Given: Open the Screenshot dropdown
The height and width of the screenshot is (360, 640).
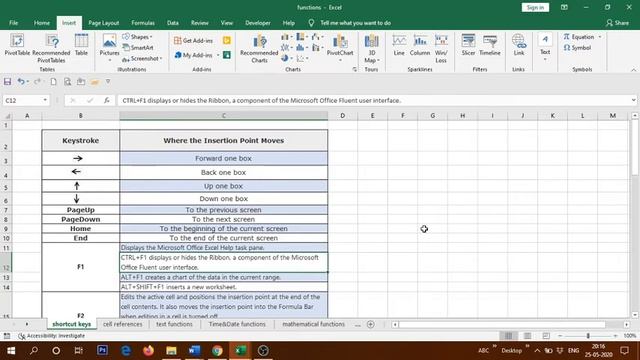Looking at the screenshot, I should coord(142,59).
